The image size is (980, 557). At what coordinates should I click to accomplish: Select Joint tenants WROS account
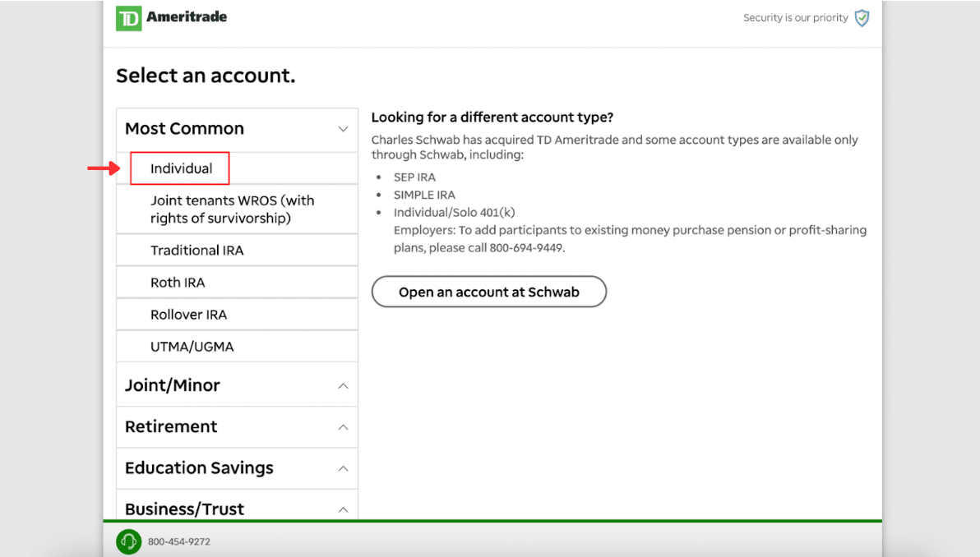[x=232, y=209]
